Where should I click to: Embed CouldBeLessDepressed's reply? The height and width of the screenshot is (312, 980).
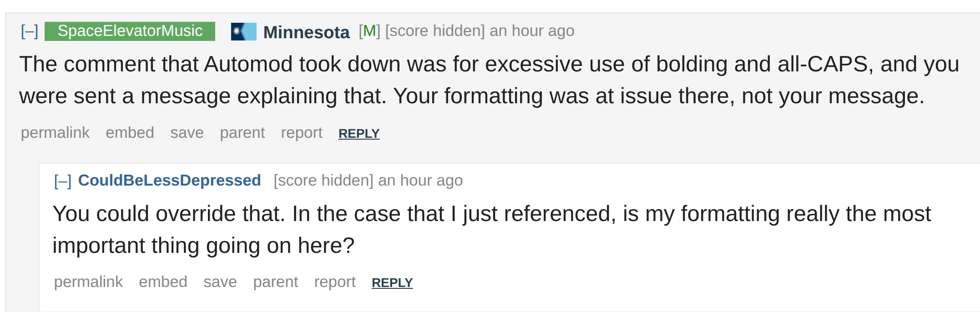point(163,282)
